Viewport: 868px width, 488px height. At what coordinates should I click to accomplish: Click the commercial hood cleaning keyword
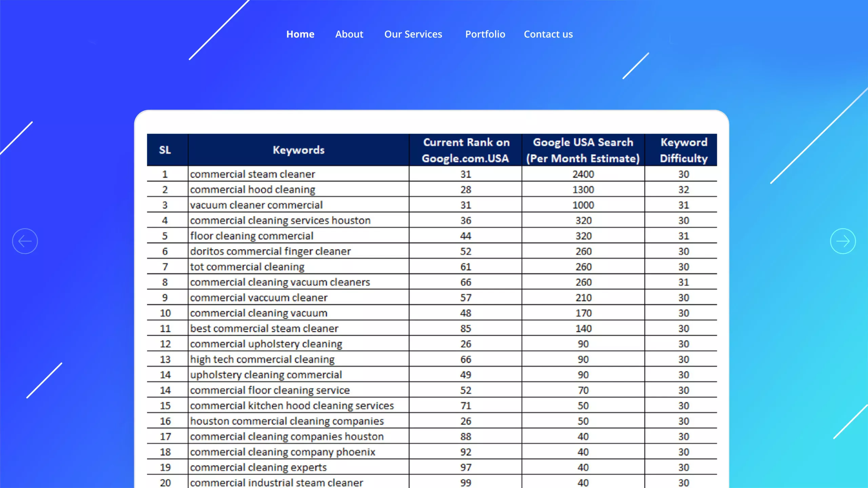[252, 190]
